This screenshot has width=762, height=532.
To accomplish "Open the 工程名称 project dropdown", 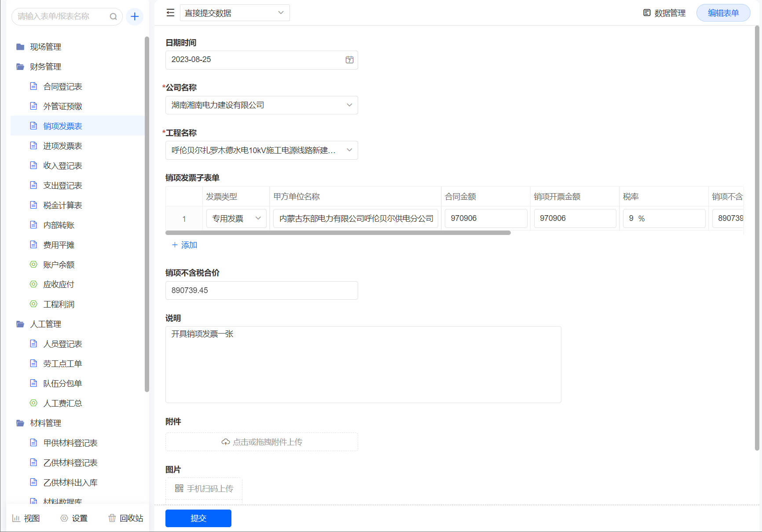I will click(261, 150).
